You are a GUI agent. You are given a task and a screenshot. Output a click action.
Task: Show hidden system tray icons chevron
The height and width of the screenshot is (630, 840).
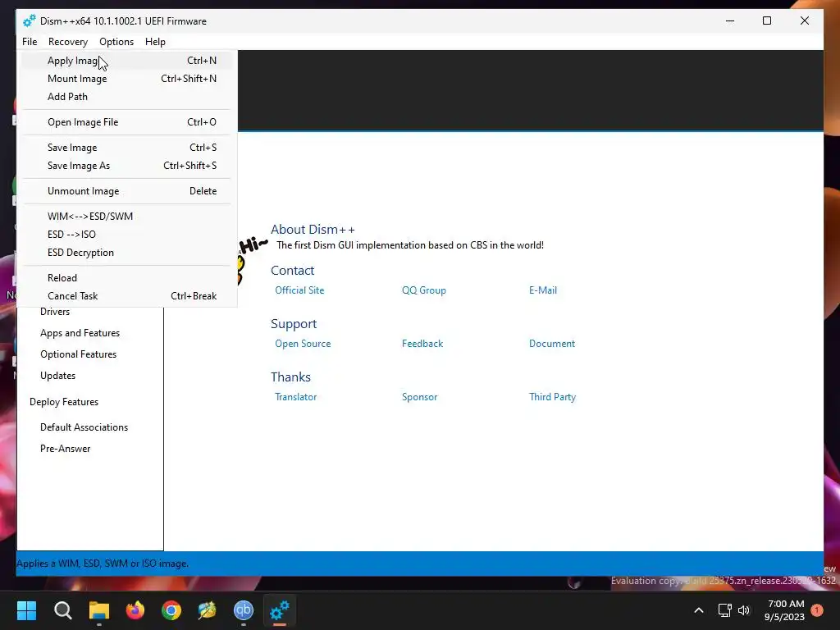(x=699, y=610)
